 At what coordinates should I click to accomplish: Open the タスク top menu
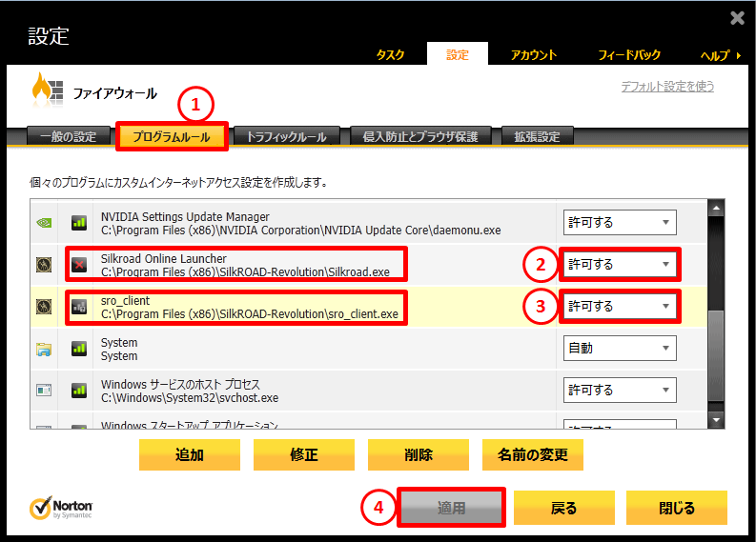[391, 55]
